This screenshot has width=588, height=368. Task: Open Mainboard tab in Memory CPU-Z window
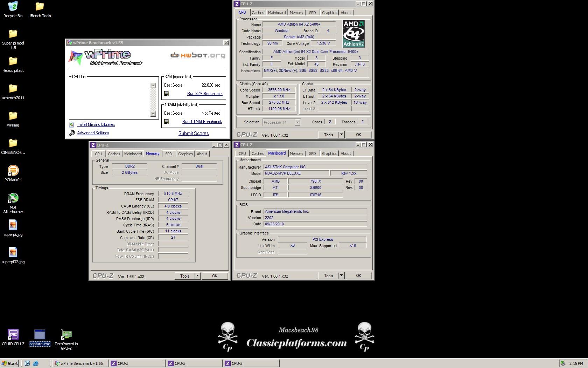coord(133,154)
